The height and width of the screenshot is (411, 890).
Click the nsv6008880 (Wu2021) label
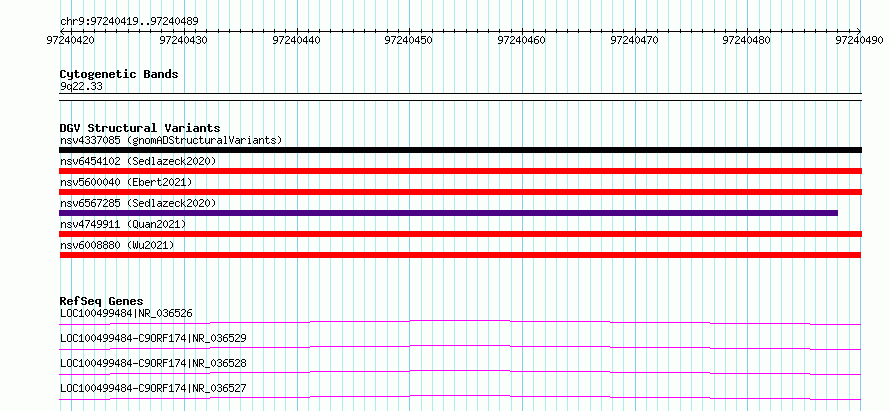click(117, 245)
